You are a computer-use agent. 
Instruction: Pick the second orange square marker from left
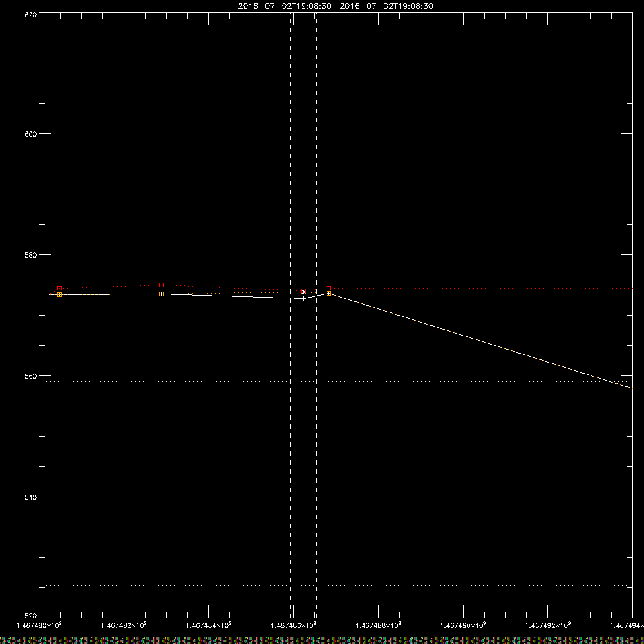tap(162, 294)
